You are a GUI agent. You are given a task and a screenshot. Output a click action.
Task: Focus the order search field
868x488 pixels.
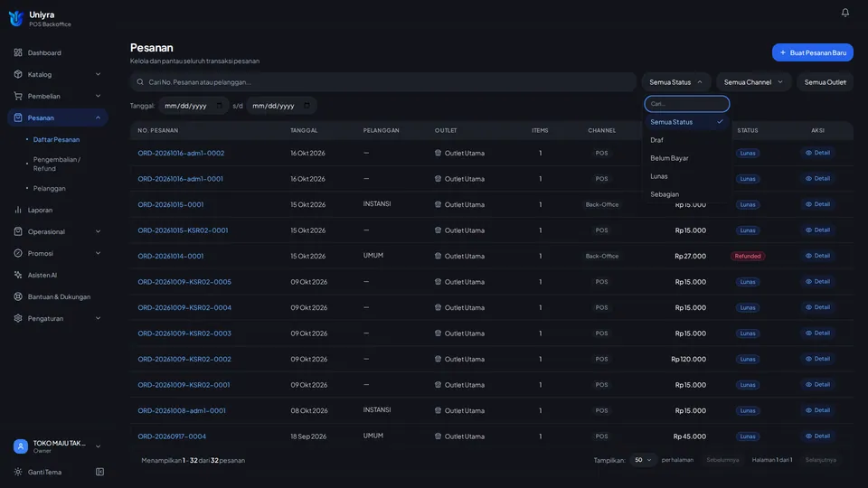tap(383, 82)
